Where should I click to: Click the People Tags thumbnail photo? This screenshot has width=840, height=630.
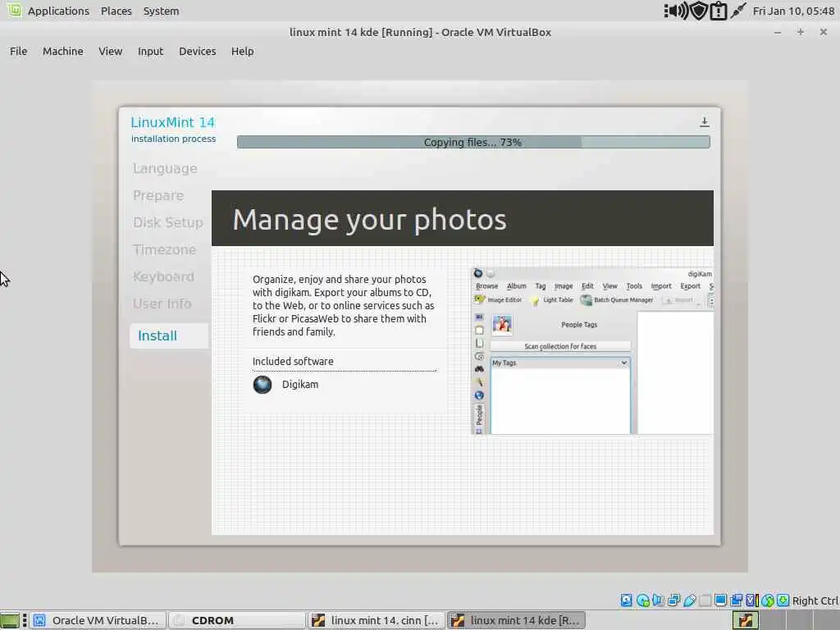coord(502,325)
